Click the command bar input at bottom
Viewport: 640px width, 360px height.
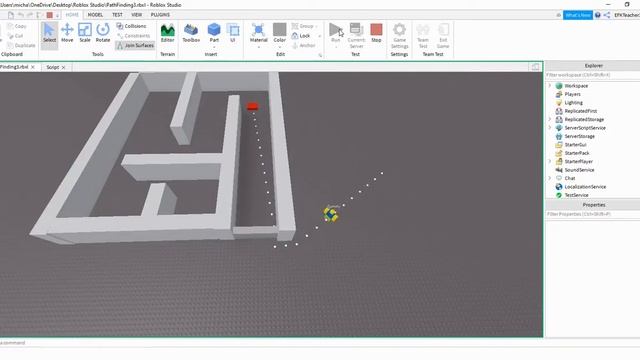[271, 342]
